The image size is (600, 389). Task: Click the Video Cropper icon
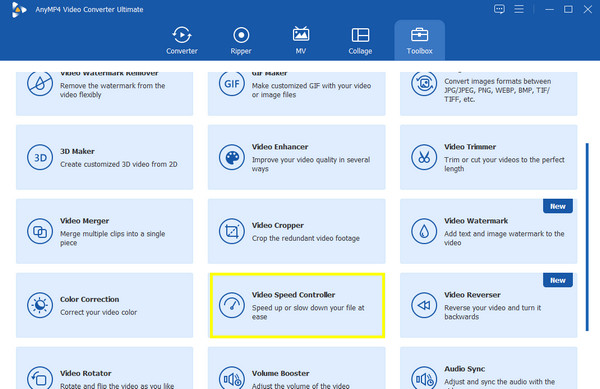tap(232, 231)
